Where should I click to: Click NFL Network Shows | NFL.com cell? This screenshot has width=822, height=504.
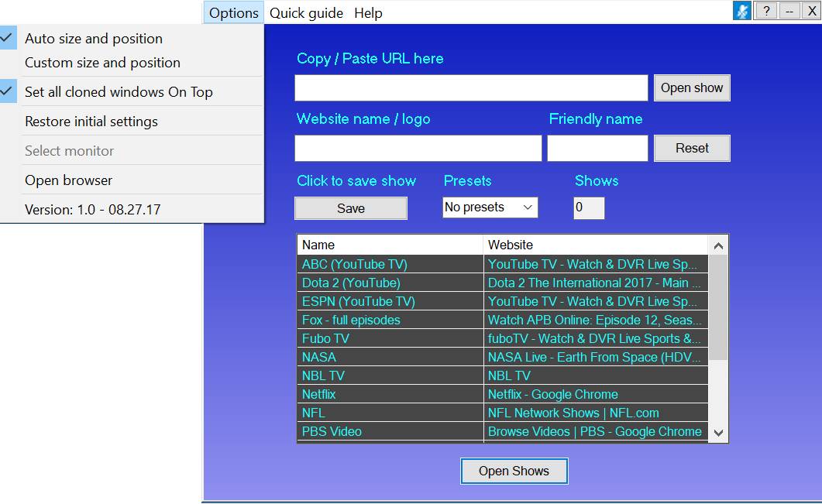pos(596,413)
